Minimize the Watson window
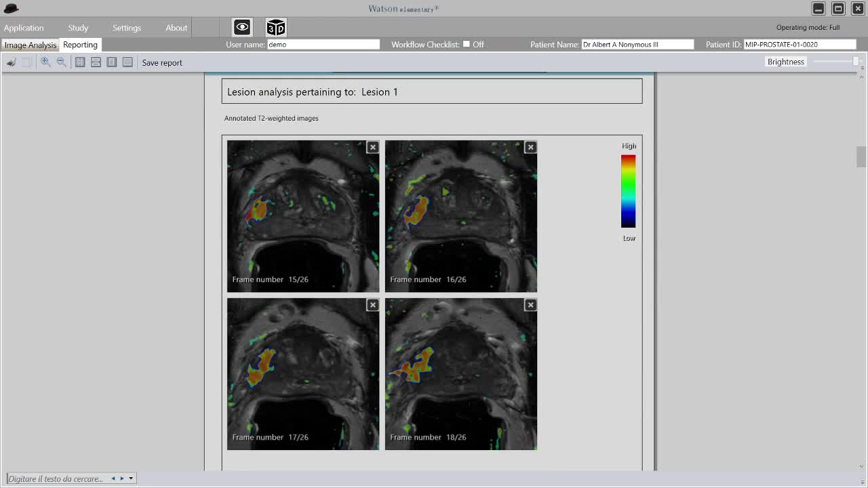The height and width of the screenshot is (488, 868). pyautogui.click(x=818, y=8)
